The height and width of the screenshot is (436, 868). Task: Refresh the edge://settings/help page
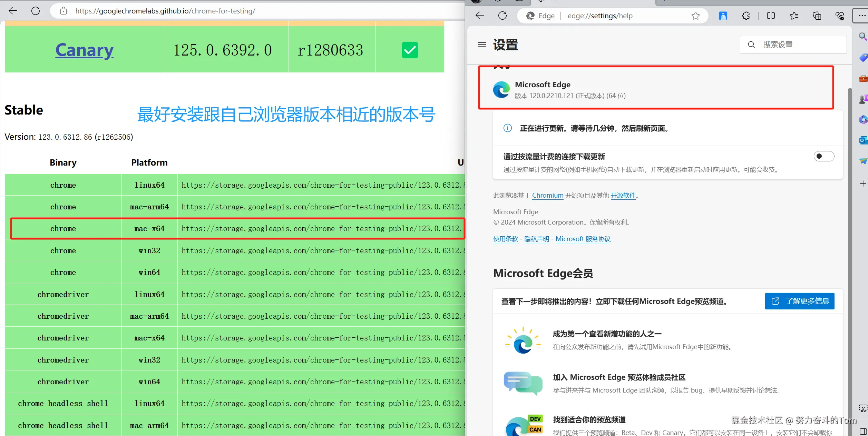click(x=503, y=16)
